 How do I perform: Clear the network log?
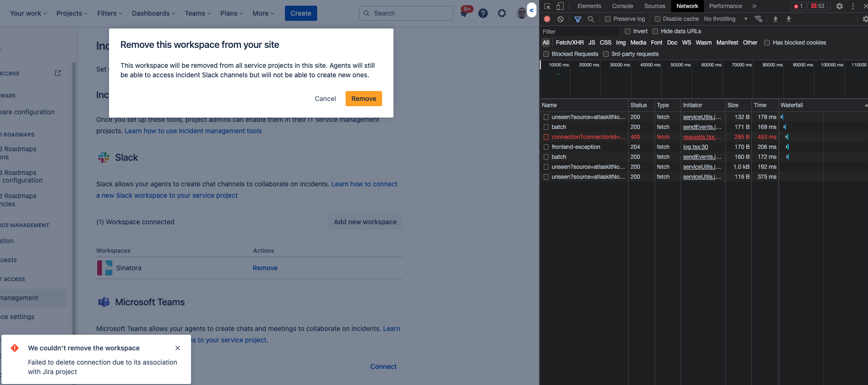[x=560, y=19]
